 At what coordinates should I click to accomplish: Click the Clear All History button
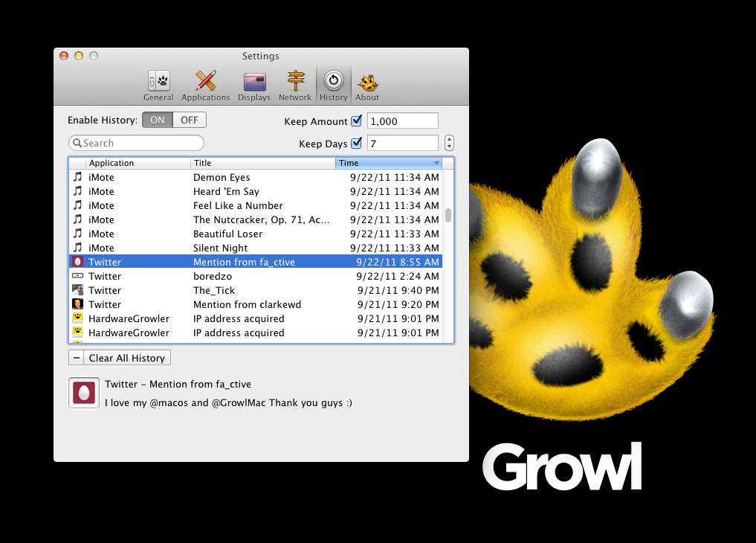127,358
